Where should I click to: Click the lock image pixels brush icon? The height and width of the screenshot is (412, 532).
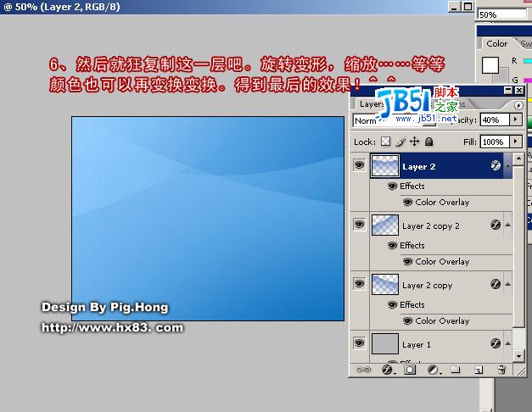click(x=400, y=142)
